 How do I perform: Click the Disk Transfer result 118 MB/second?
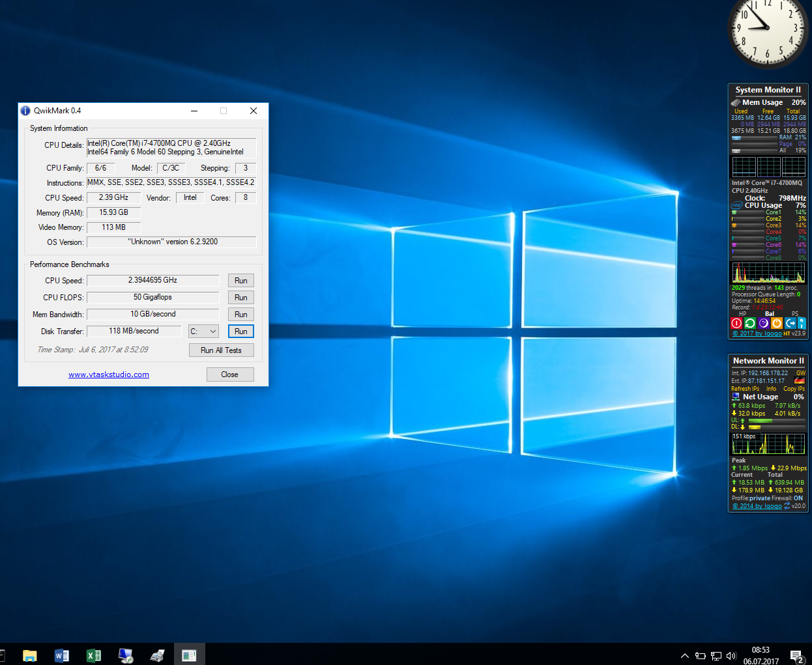[134, 332]
